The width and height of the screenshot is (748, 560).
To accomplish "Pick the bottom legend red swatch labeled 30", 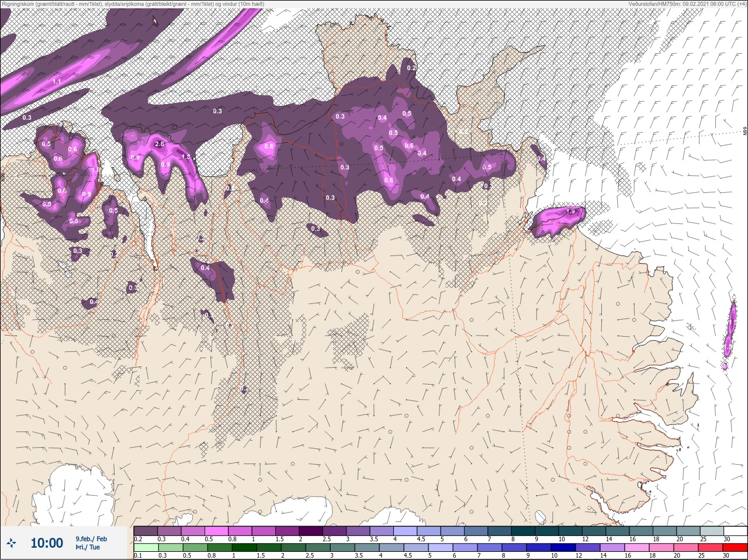I will (x=735, y=548).
